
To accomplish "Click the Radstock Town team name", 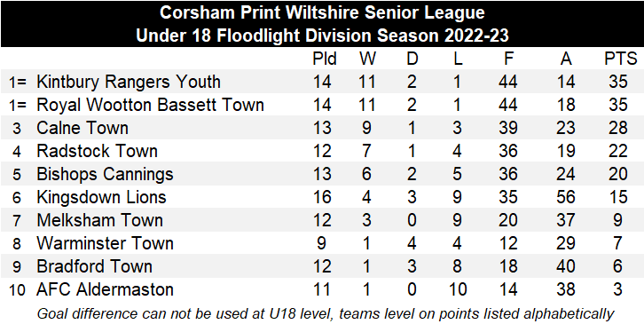I will pyautogui.click(x=97, y=151).
